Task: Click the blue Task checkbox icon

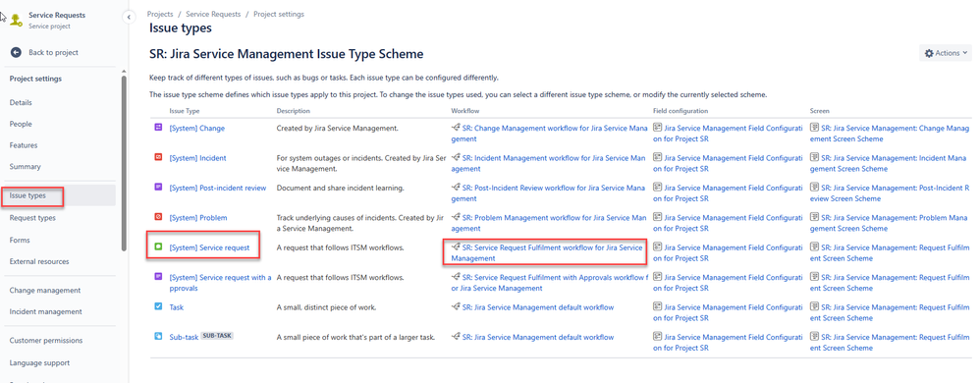Action: pos(158,306)
